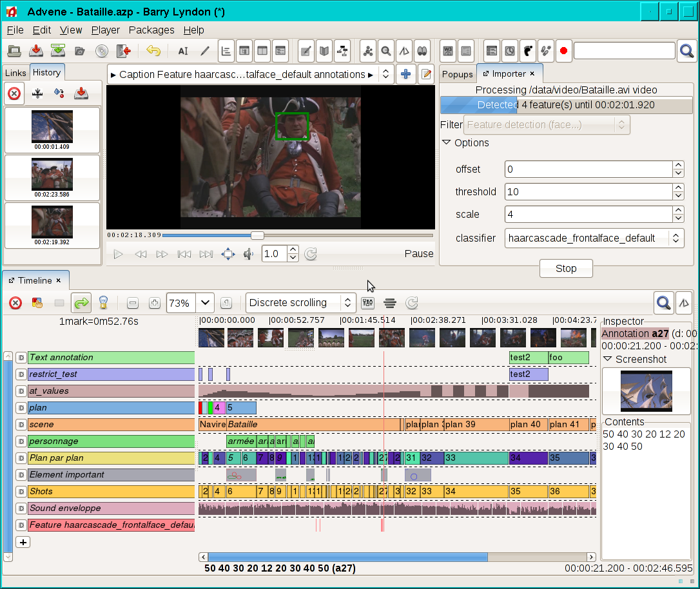Viewport: 700px width, 589px height.
Task: Open the footprint trace icon in toolbar
Action: tap(528, 51)
